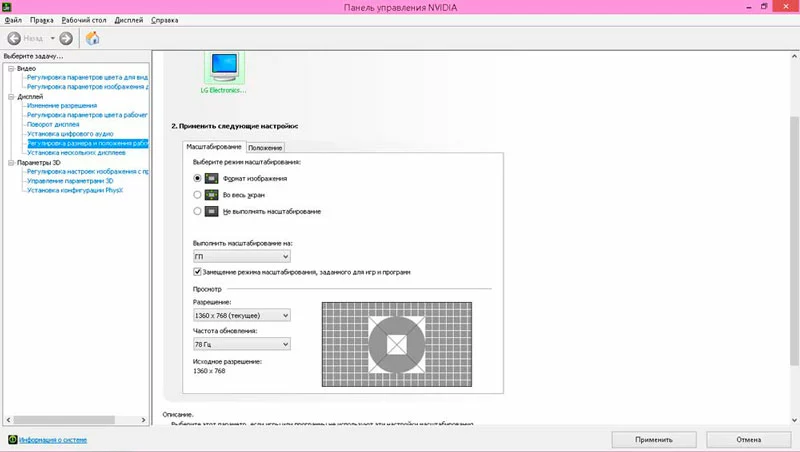Click the sidebar horizontal scrollbar thumb

pyautogui.click(x=64, y=420)
